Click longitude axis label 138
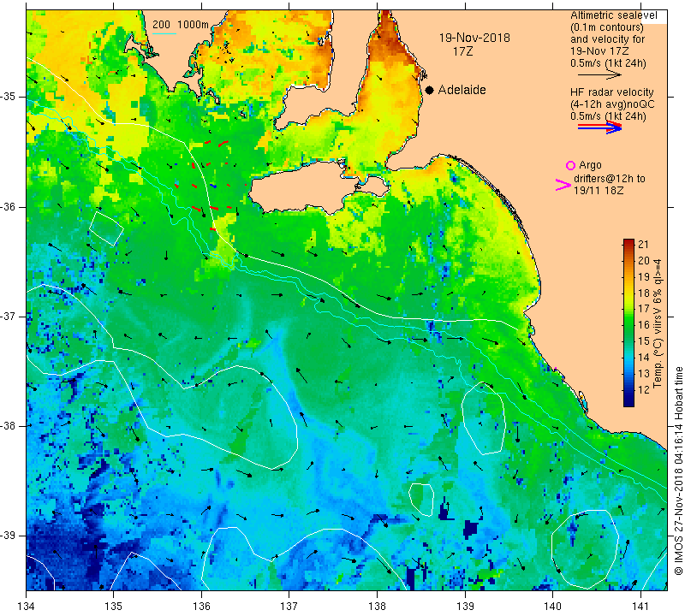The height and width of the screenshot is (616, 685). click(377, 607)
